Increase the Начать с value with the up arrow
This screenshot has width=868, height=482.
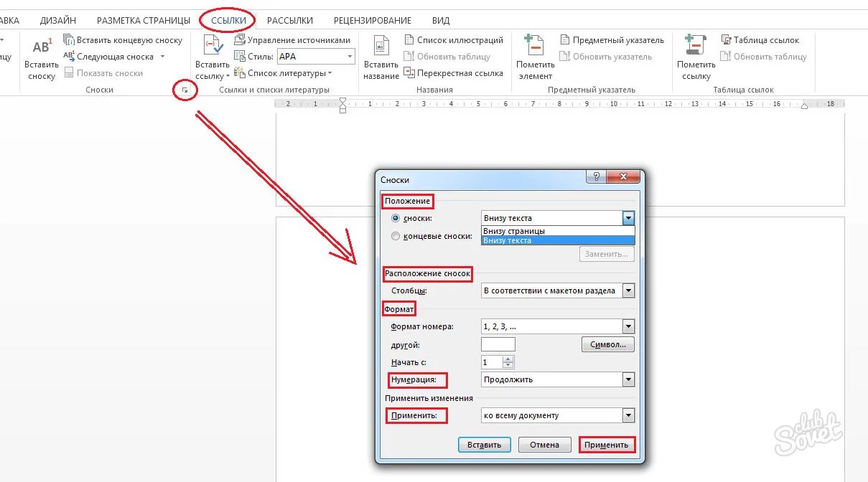509,359
